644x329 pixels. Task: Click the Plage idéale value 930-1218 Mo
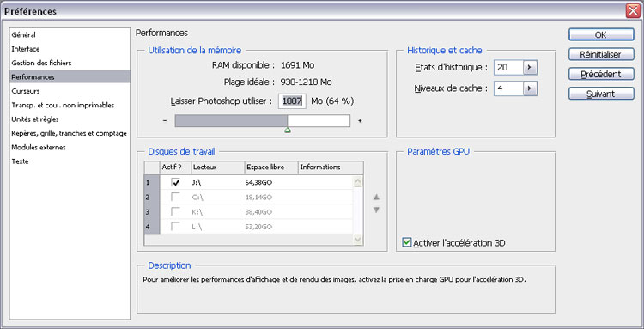click(306, 82)
